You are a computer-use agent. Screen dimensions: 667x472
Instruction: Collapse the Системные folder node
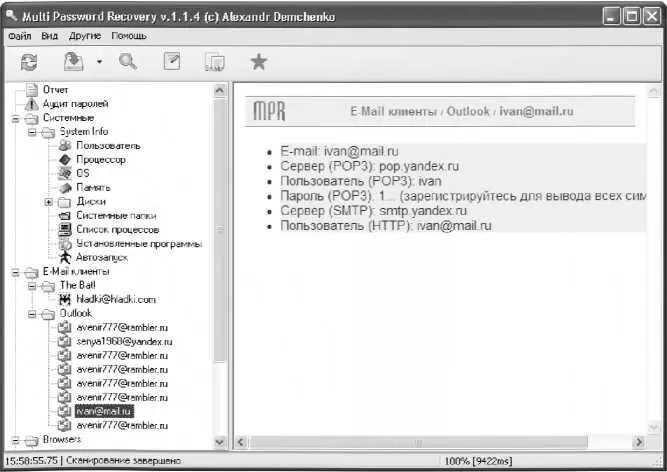click(15, 119)
